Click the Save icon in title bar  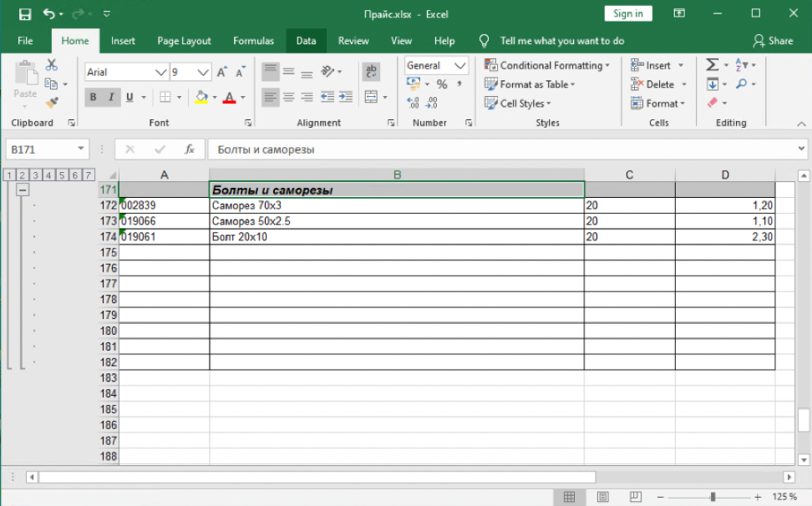pos(24,14)
